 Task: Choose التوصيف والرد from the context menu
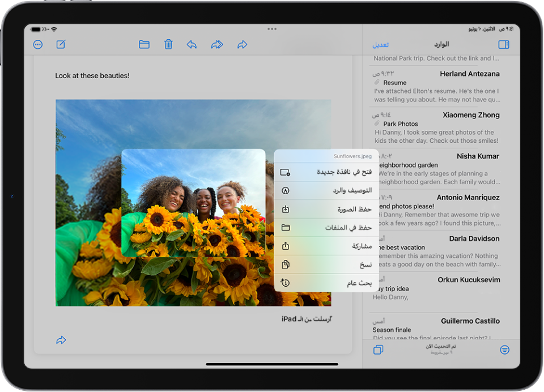pyautogui.click(x=326, y=191)
